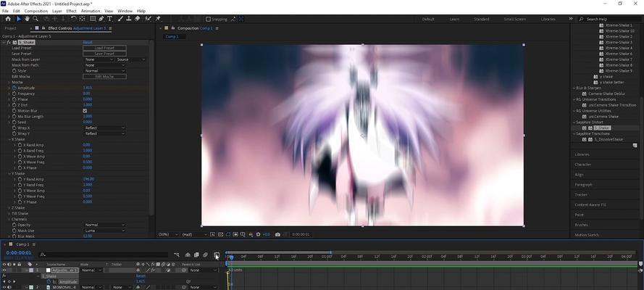The width and height of the screenshot is (644, 290).
Task: Select the Eraser tool
Action: pos(137,19)
